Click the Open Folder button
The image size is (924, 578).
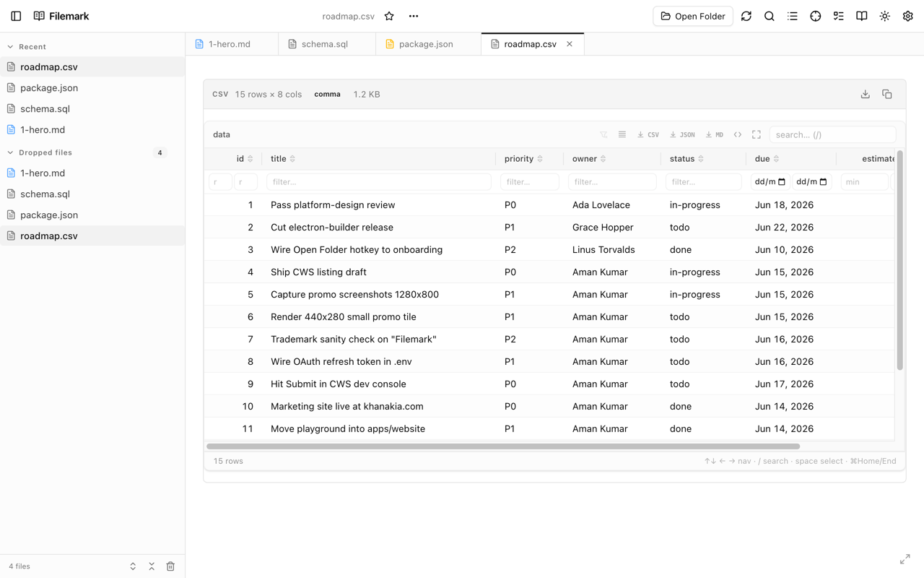(693, 16)
